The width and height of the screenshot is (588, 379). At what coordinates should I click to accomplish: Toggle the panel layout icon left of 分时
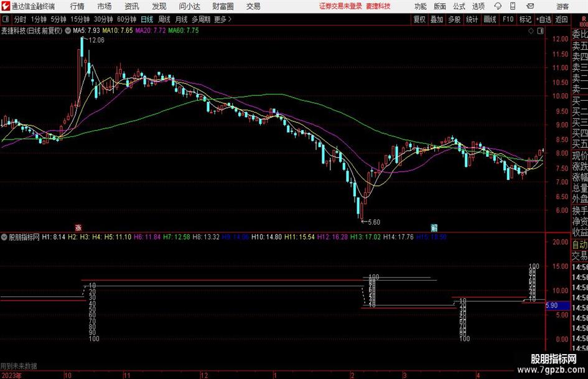(x=6, y=19)
